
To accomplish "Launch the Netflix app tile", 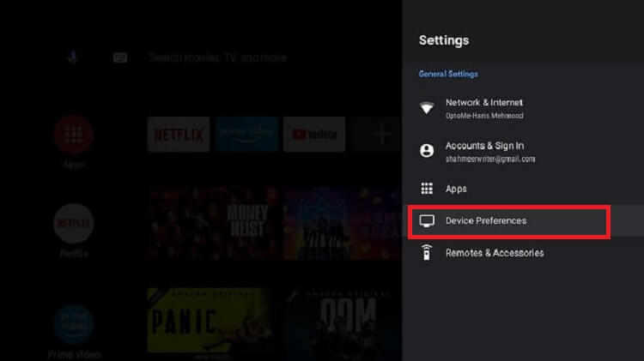I will (x=179, y=134).
